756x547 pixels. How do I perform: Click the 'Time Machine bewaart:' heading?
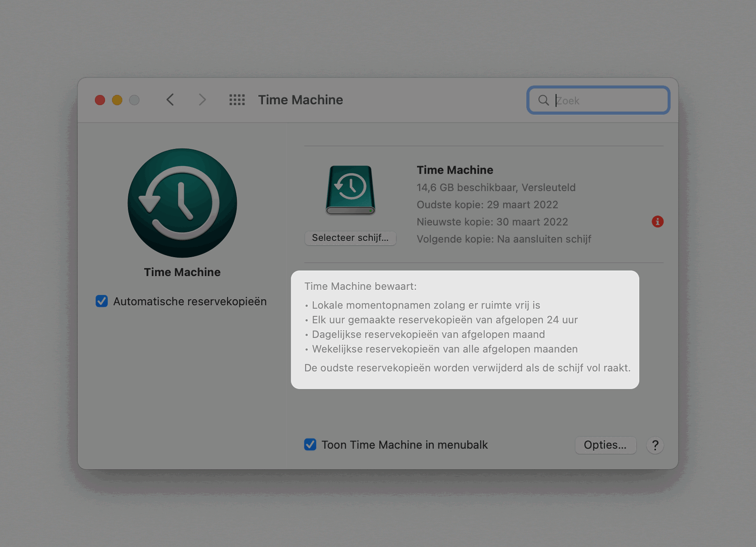(x=361, y=286)
